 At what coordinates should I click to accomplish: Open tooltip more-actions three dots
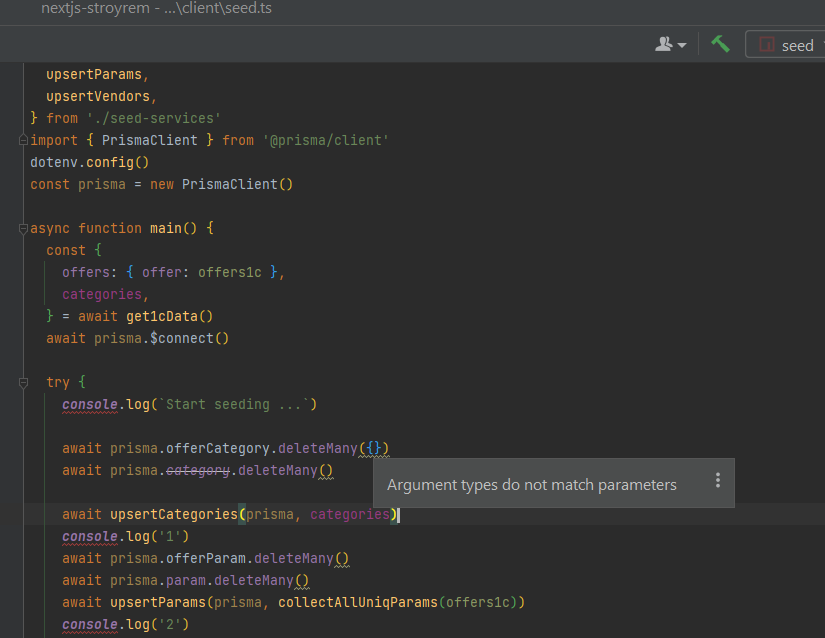[x=718, y=480]
